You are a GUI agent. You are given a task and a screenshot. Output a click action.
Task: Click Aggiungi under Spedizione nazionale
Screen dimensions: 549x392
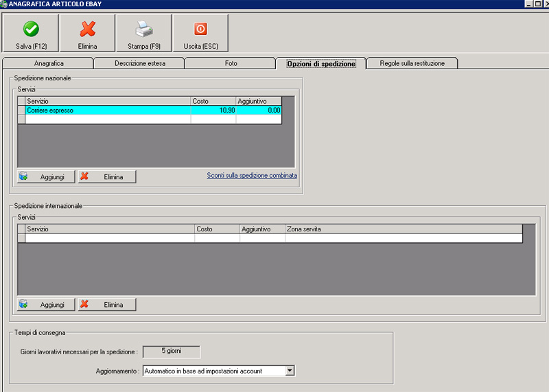[x=46, y=176]
